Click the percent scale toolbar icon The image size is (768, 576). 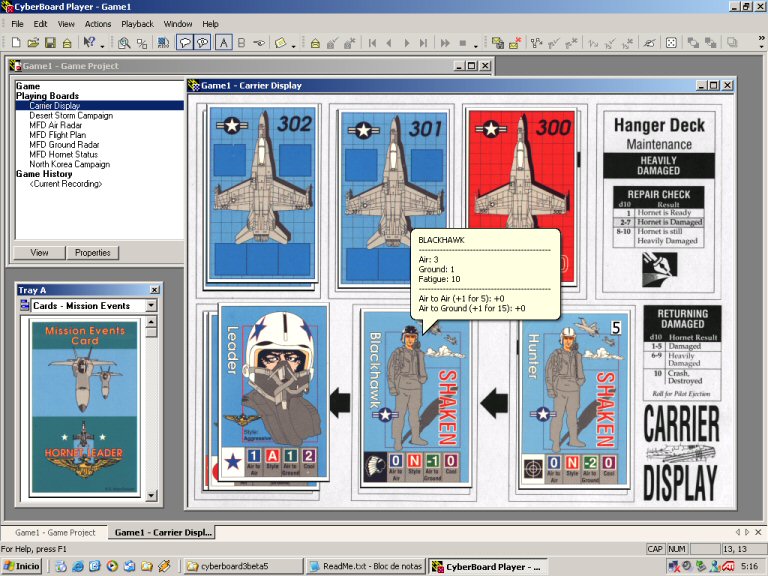(x=142, y=43)
